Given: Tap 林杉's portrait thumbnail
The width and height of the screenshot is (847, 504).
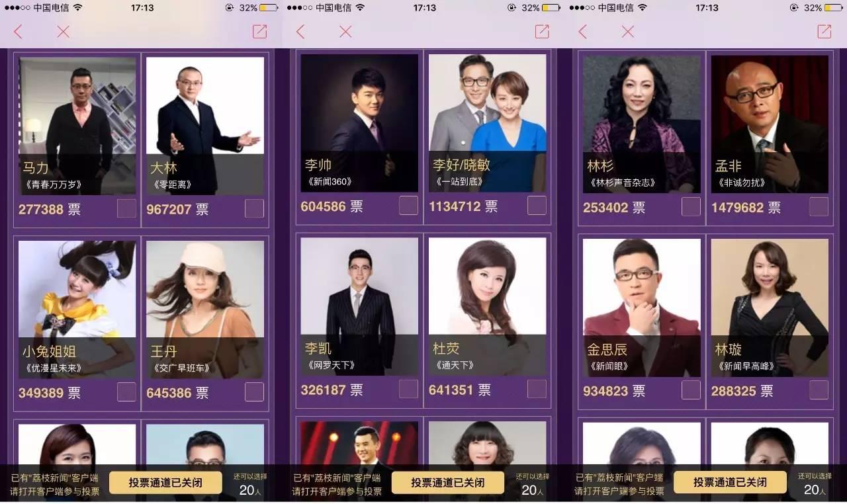Looking at the screenshot, I should coord(642,124).
